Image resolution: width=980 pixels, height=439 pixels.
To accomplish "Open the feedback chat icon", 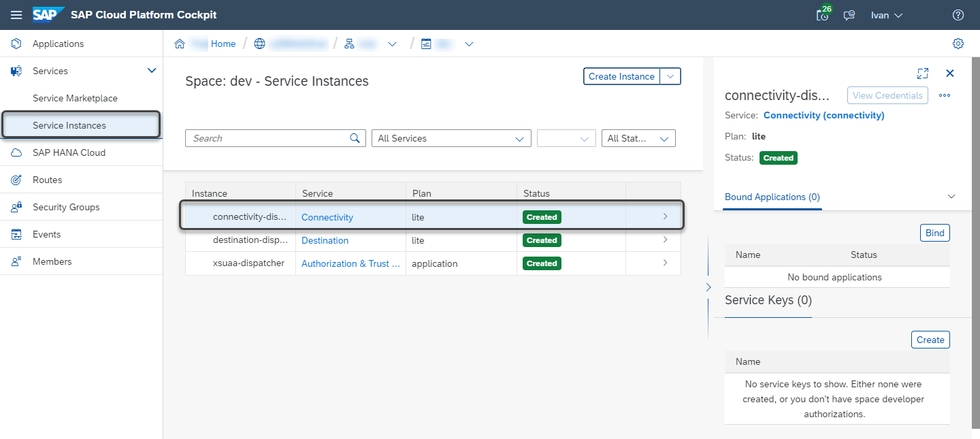I will coord(849,15).
